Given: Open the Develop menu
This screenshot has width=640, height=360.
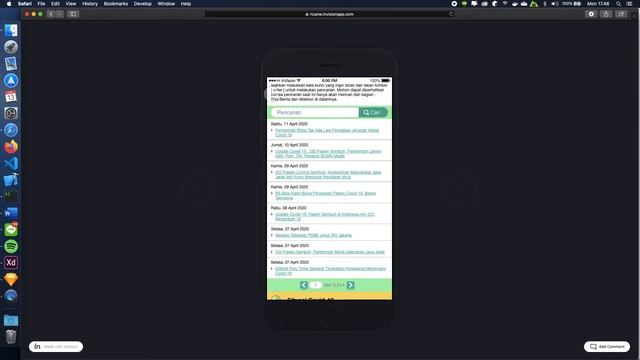Looking at the screenshot, I should (142, 4).
